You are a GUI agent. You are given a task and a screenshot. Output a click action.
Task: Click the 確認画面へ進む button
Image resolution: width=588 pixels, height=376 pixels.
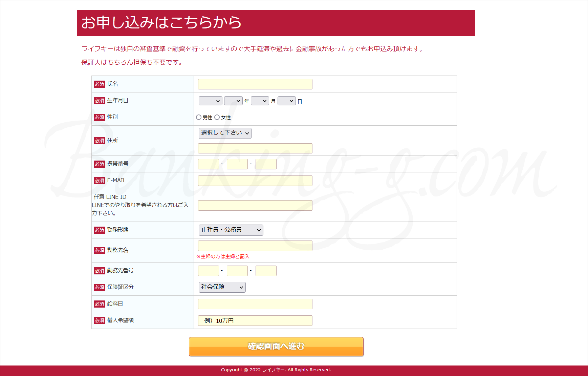(276, 347)
